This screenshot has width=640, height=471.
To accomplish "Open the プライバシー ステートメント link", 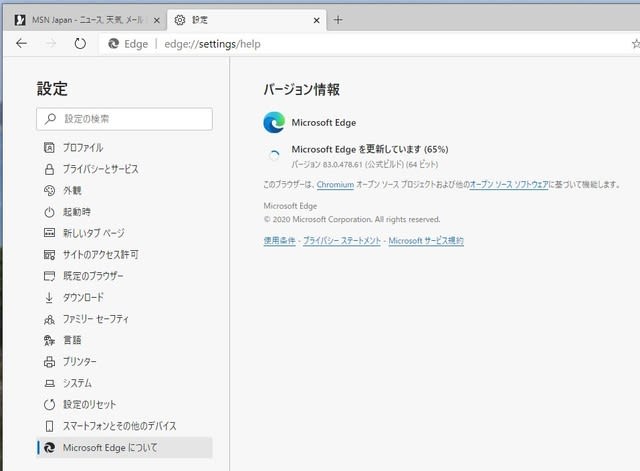I will 342,240.
